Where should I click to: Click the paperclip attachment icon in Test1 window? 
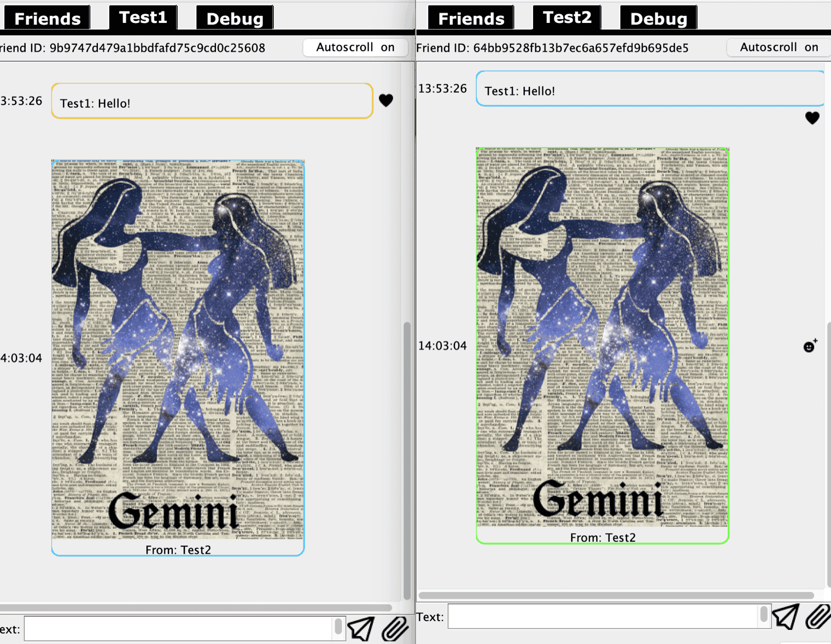tap(395, 629)
